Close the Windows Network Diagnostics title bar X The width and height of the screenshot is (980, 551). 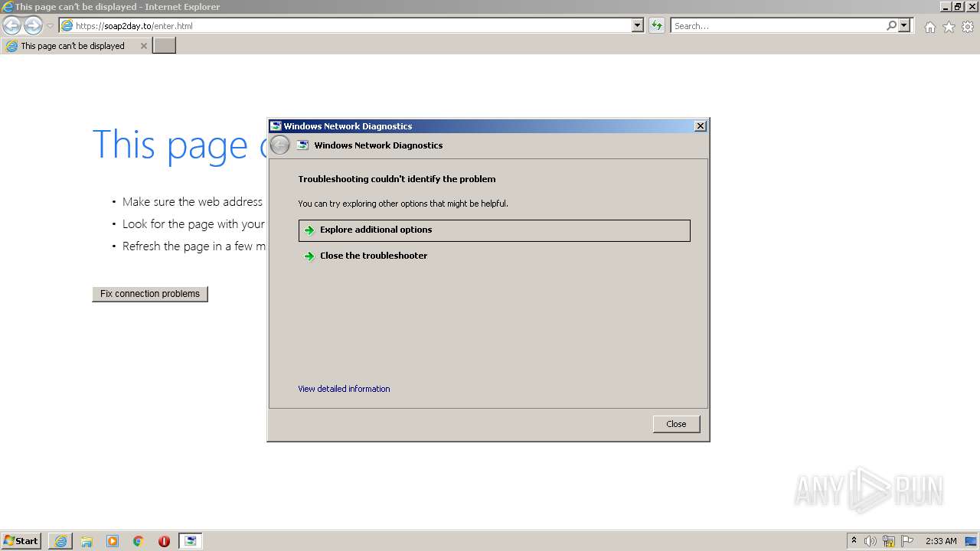[x=700, y=126]
